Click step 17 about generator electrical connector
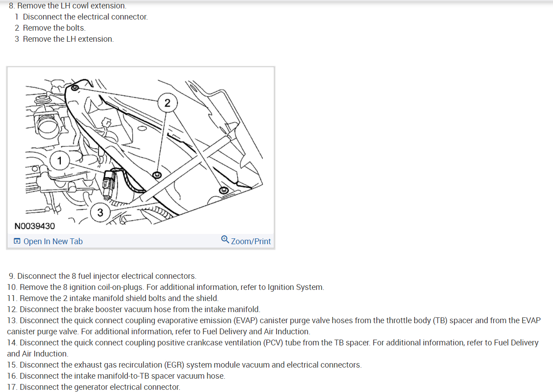Screen dimensions: 553x392 pyautogui.click(x=94, y=387)
